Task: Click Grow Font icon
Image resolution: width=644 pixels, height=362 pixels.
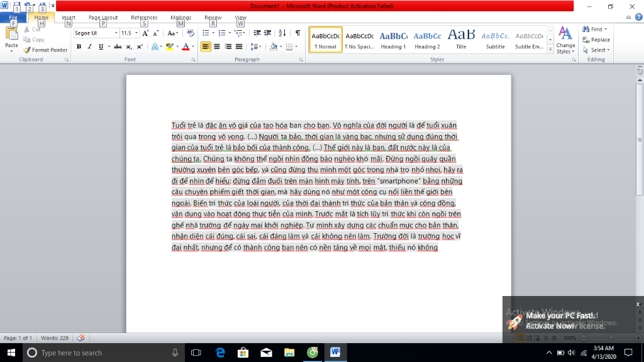Action: coord(145,33)
